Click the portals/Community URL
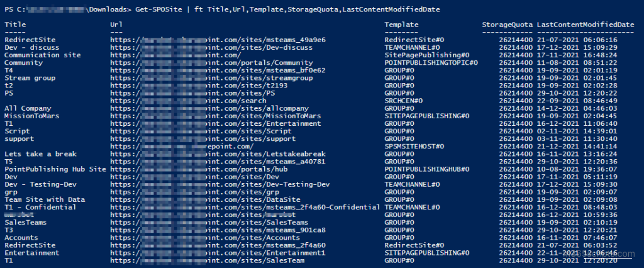This screenshot has width=644, height=268. pyautogui.click(x=211, y=63)
